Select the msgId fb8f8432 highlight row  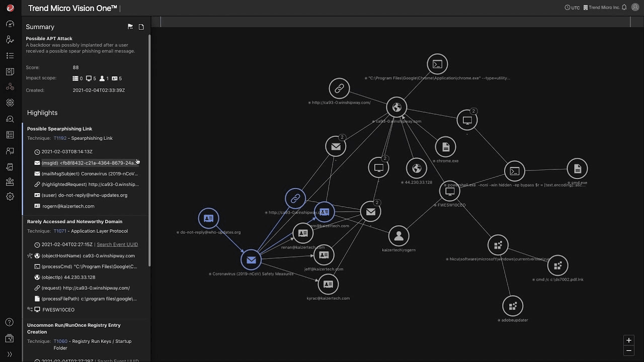point(87,163)
